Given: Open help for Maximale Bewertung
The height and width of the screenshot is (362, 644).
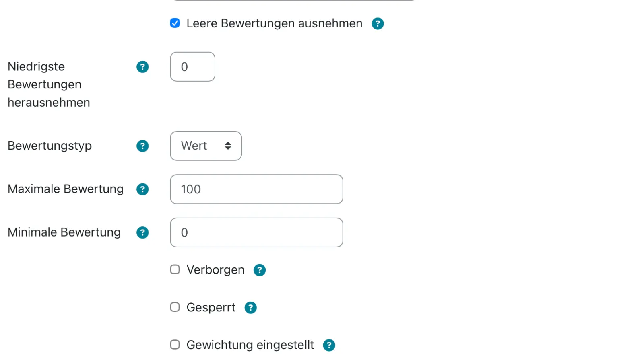Looking at the screenshot, I should [x=142, y=189].
